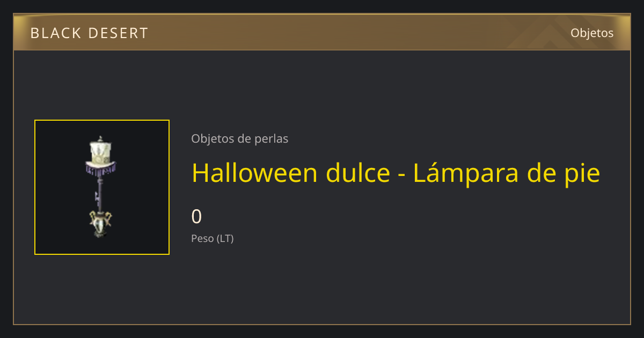The height and width of the screenshot is (338, 644).
Task: Click the lamp's thin center pole
Action: click(100, 194)
